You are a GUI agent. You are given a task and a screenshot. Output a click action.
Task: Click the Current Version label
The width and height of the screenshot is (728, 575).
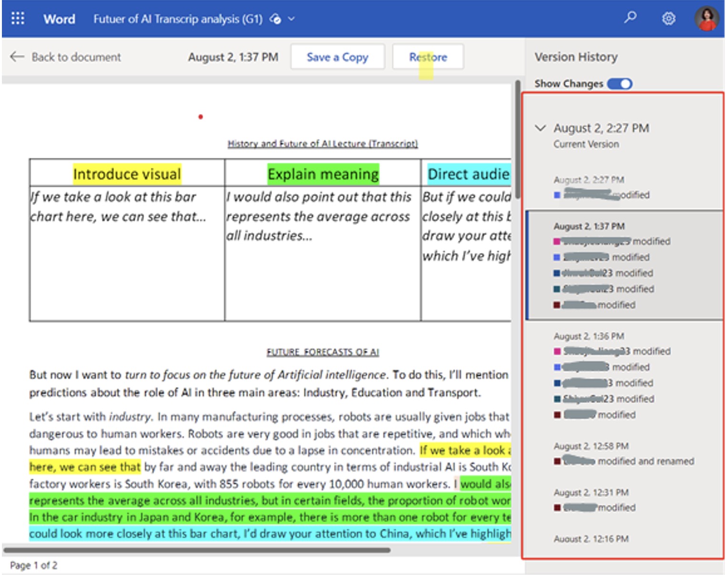(x=586, y=144)
